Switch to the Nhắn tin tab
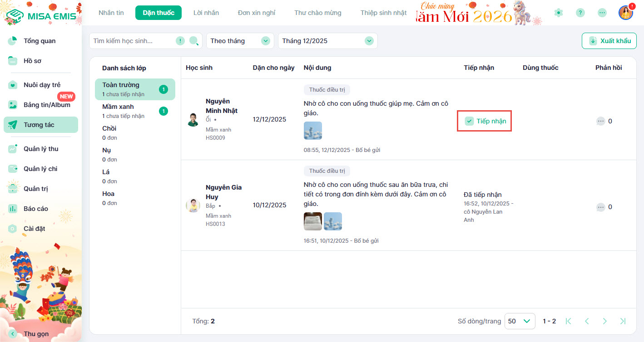The width and height of the screenshot is (644, 342). click(111, 13)
